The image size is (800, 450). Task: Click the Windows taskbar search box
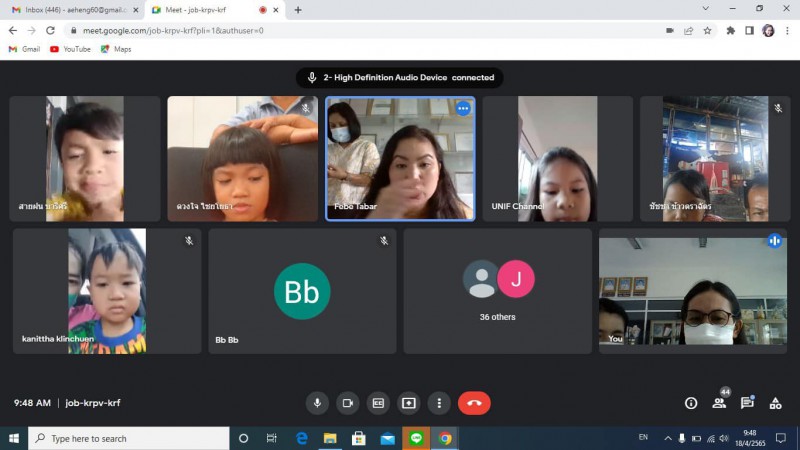tap(130, 438)
